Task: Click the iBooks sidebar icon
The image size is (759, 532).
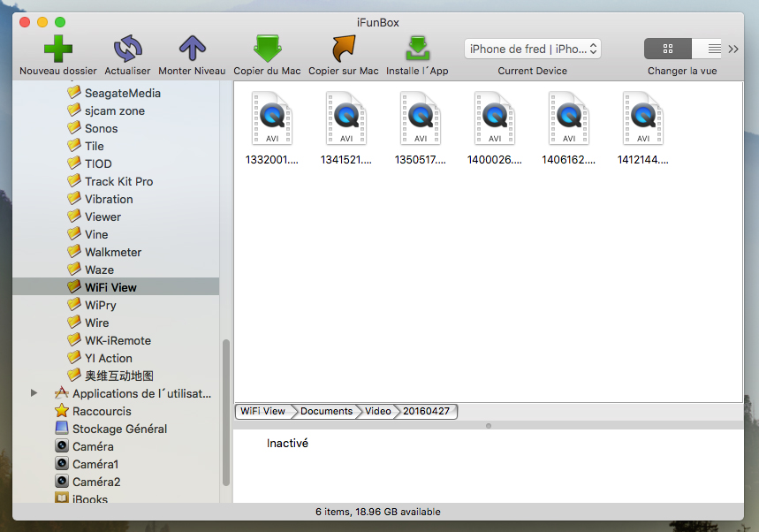Action: [62, 498]
